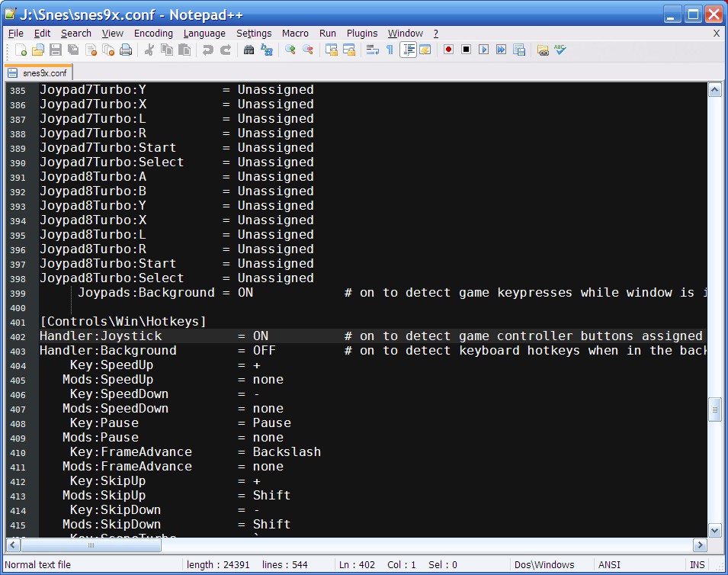The width and height of the screenshot is (728, 575).
Task: Start macro recording with red circle
Action: tap(448, 50)
